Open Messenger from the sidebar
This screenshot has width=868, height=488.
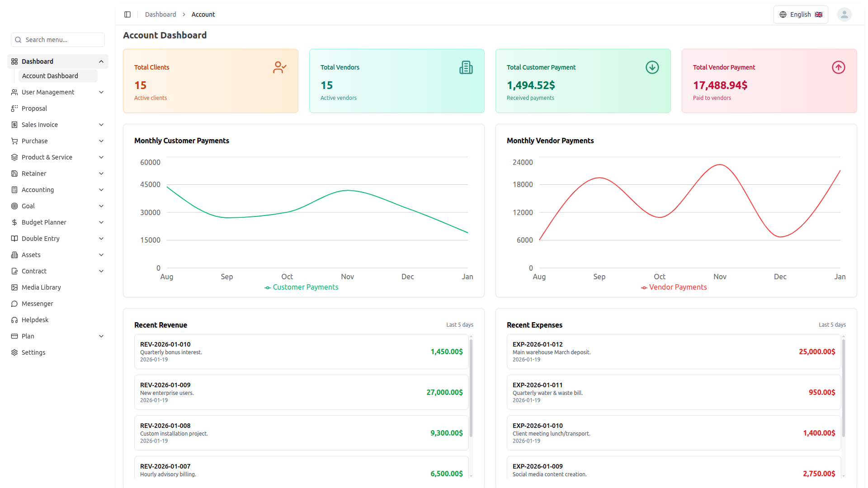[x=37, y=304]
